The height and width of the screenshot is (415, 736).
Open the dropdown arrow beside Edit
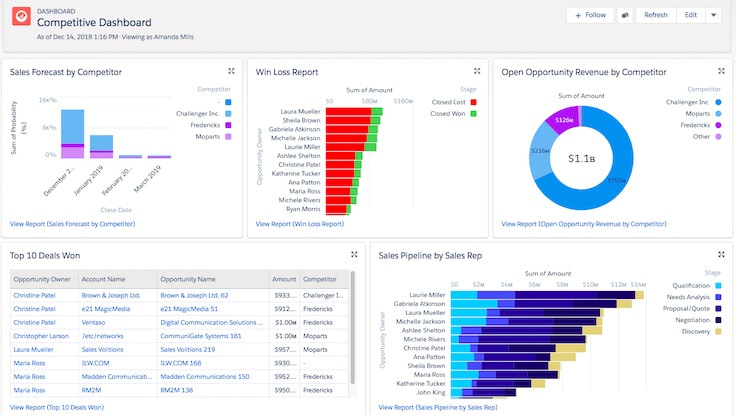click(x=713, y=15)
